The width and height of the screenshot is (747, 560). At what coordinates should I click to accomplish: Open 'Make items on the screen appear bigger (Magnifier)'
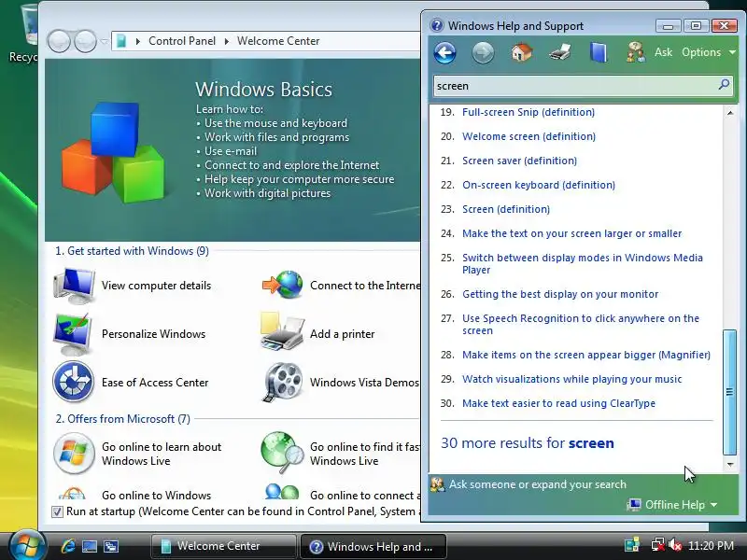coord(586,355)
